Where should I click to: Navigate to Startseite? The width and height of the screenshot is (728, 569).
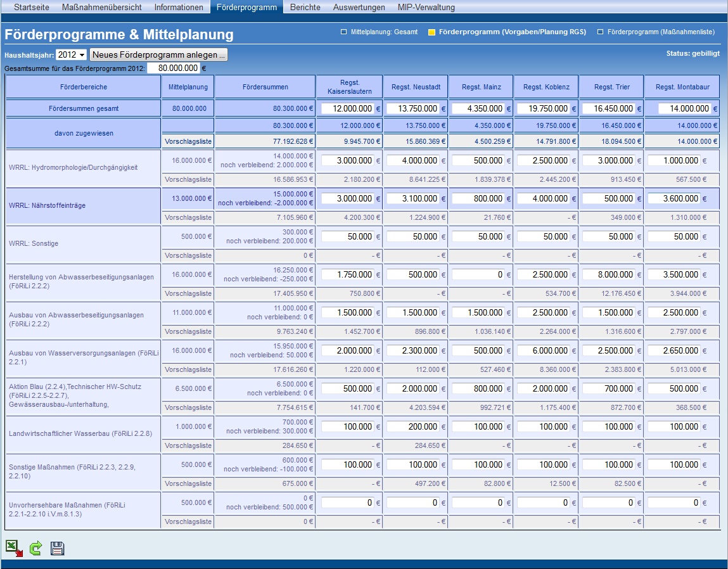[x=32, y=7]
